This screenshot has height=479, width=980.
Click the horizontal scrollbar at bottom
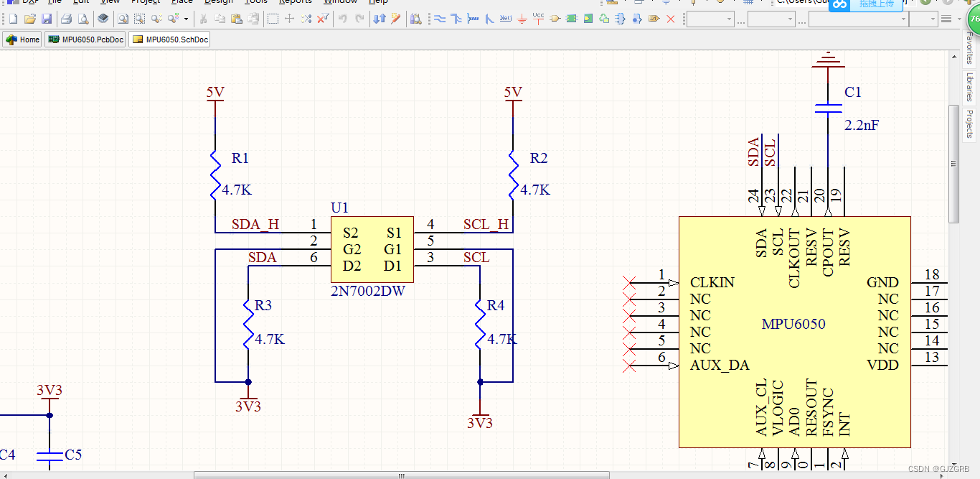click(402, 475)
